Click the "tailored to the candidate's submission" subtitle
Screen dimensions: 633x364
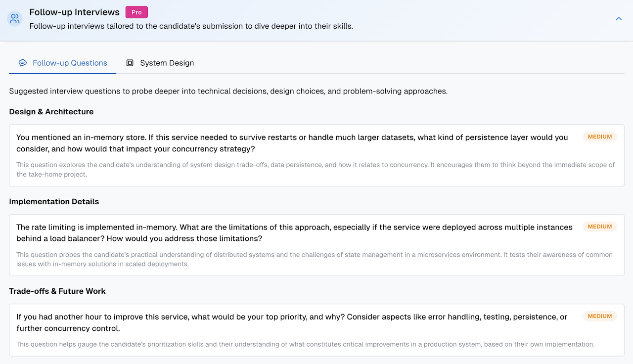191,26
